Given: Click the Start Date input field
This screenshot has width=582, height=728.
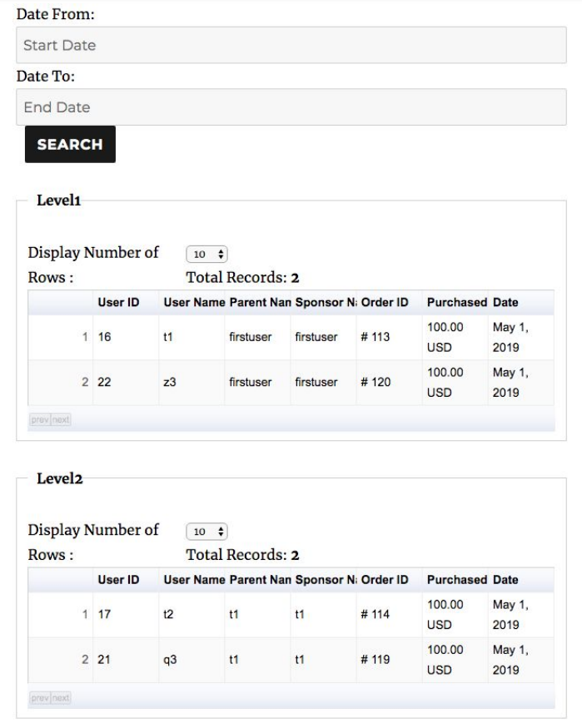Looking at the screenshot, I should [x=291, y=45].
